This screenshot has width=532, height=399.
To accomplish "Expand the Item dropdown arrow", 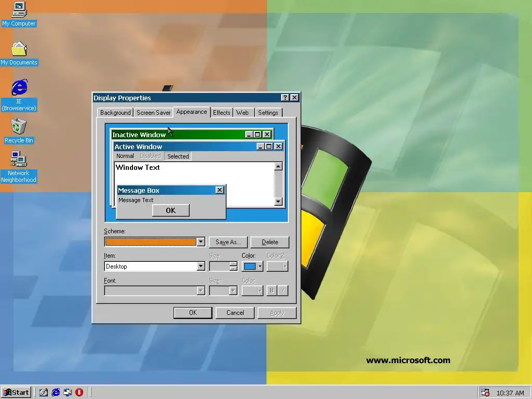I will click(x=201, y=267).
